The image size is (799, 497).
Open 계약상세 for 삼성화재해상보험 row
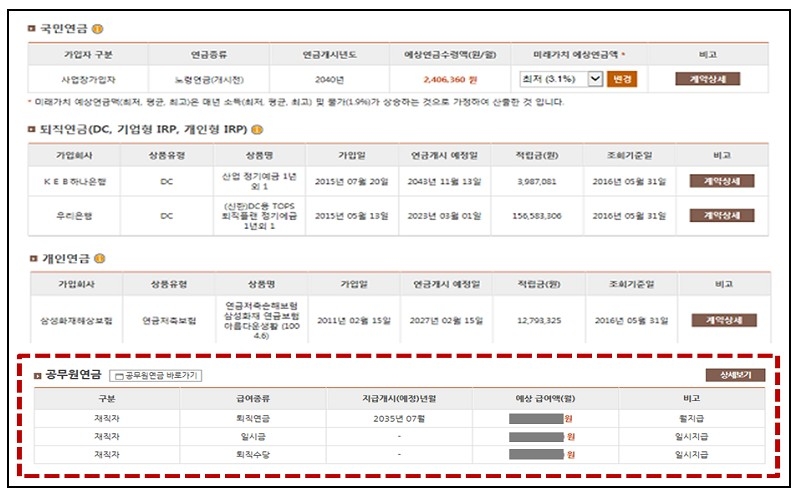(x=724, y=320)
